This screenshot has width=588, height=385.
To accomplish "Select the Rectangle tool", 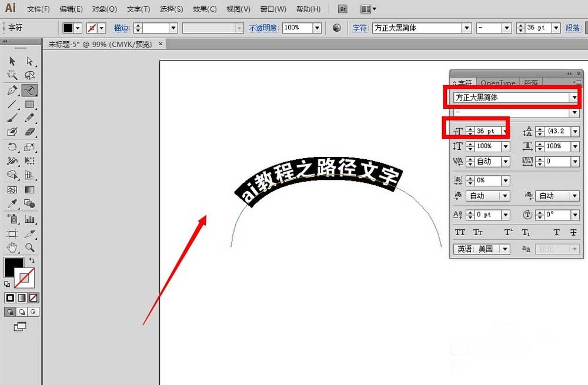I will (29, 104).
